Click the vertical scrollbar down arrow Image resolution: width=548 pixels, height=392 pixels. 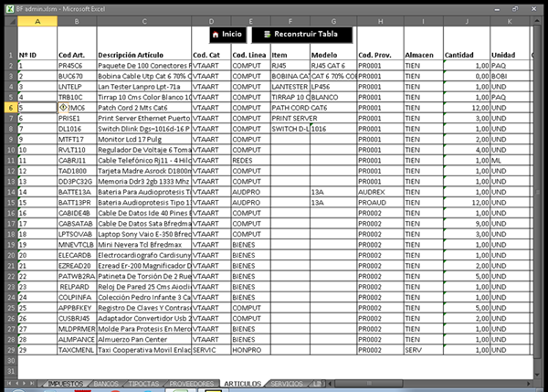[537, 375]
